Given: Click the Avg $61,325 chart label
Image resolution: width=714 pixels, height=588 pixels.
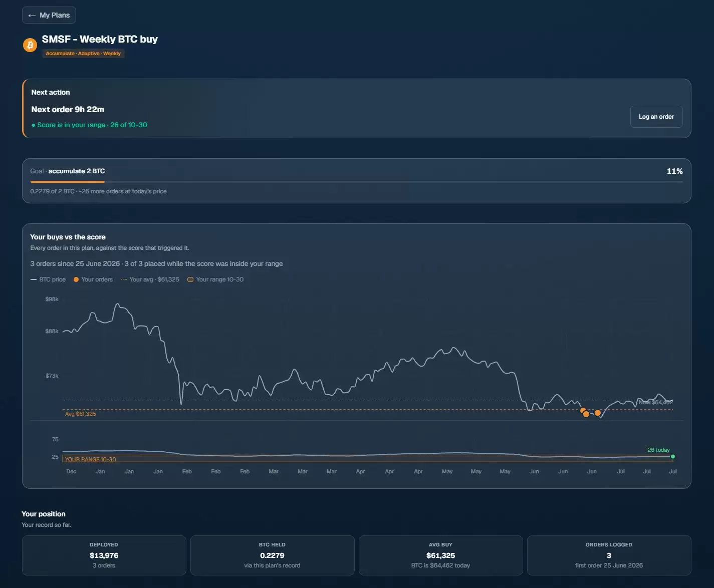Looking at the screenshot, I should coord(80,414).
